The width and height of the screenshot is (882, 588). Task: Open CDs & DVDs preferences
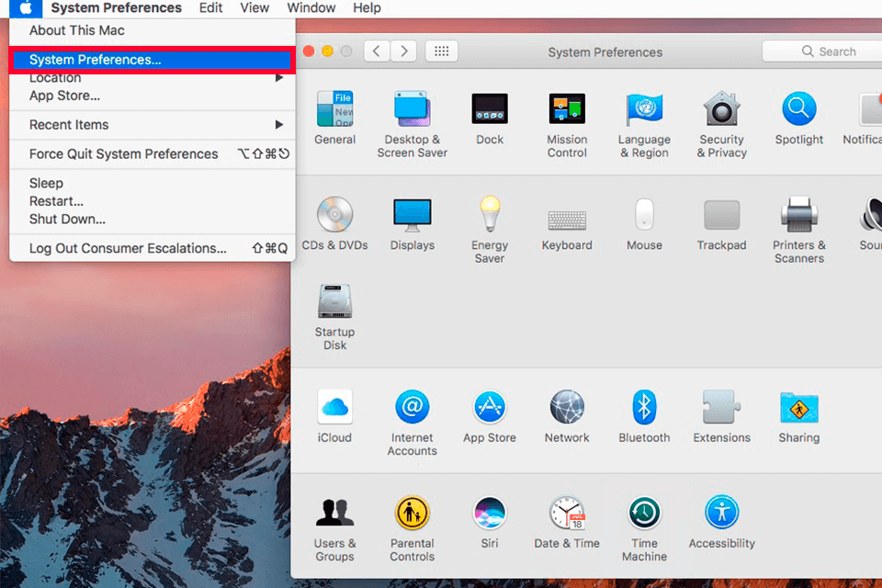coord(334,223)
